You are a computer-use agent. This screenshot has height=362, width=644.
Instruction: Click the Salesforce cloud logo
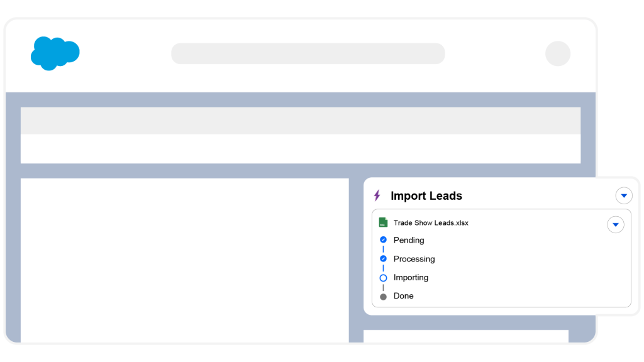point(55,53)
